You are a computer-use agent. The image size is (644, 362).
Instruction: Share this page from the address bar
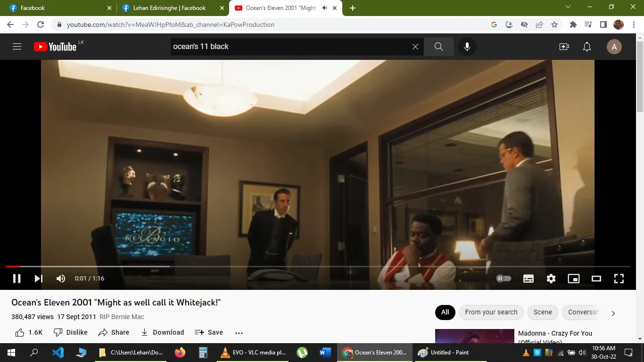click(x=539, y=25)
